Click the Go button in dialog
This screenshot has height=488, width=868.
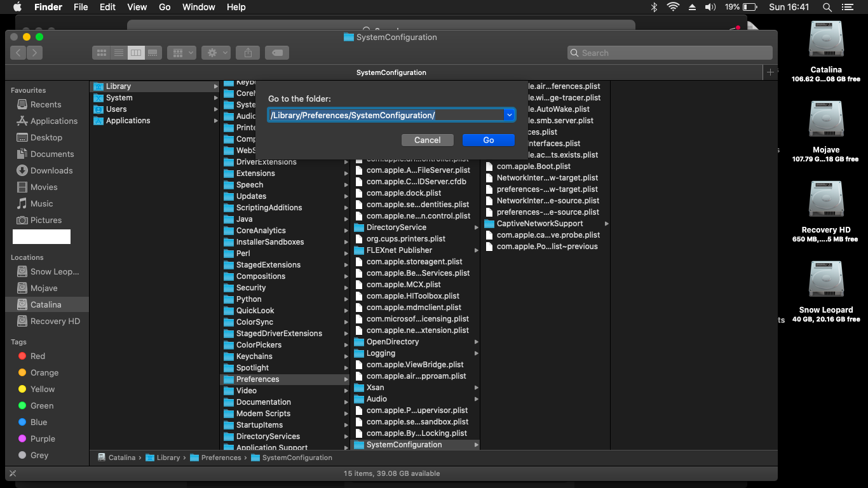click(488, 140)
